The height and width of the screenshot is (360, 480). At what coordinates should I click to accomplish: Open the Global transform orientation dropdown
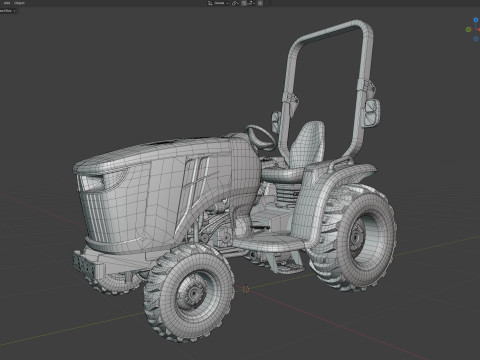[x=218, y=3]
